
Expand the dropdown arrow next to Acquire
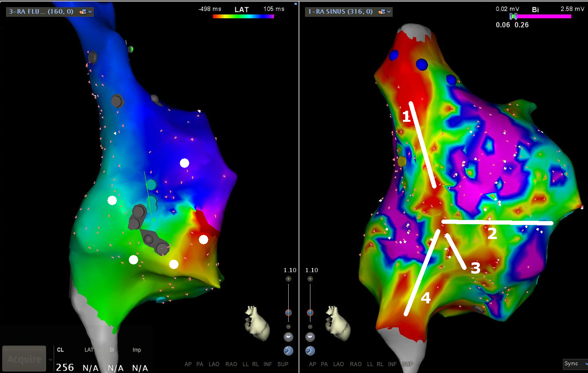click(50, 359)
